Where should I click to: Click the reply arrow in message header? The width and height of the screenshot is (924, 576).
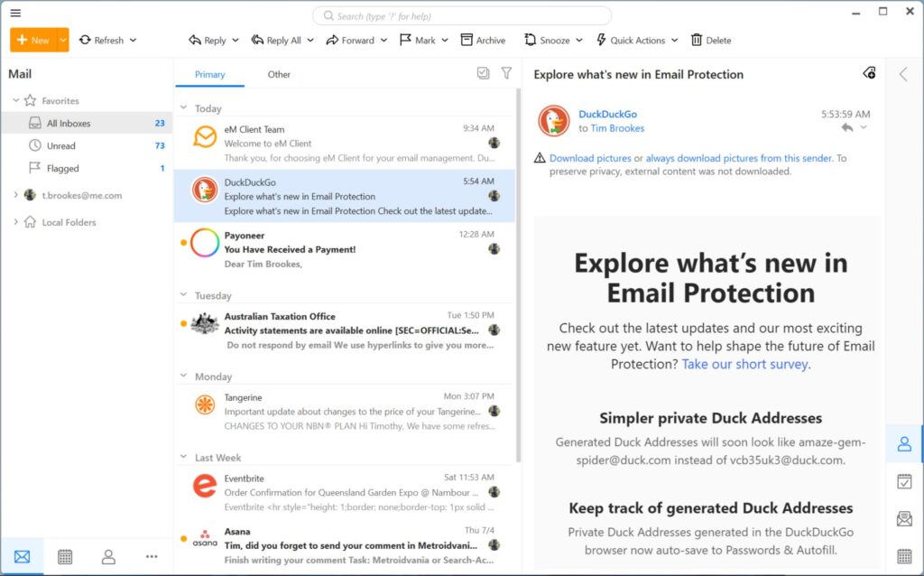coord(847,127)
